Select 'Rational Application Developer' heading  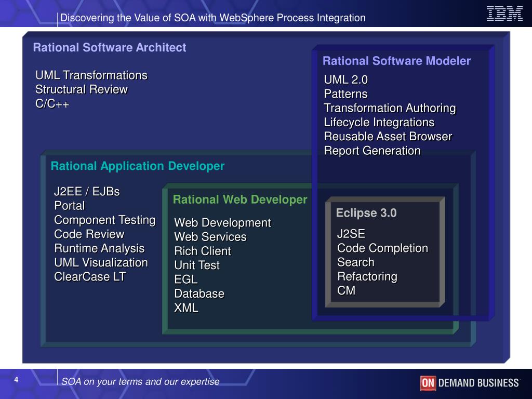coord(137,166)
